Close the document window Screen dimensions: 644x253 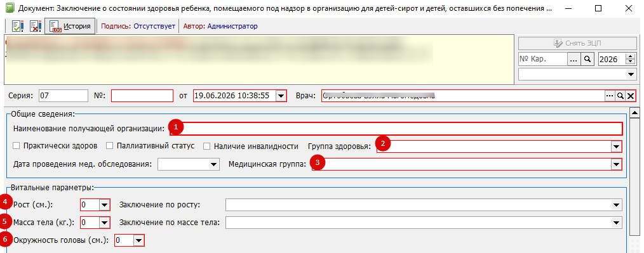pyautogui.click(x=628, y=8)
